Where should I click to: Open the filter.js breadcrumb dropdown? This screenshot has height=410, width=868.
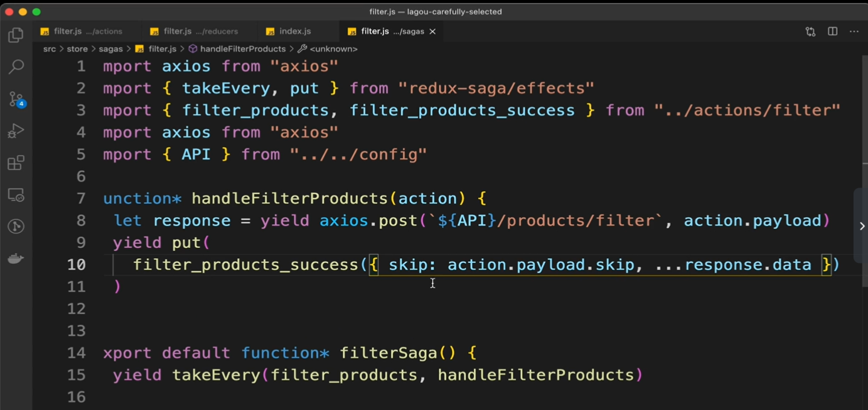[x=156, y=49]
